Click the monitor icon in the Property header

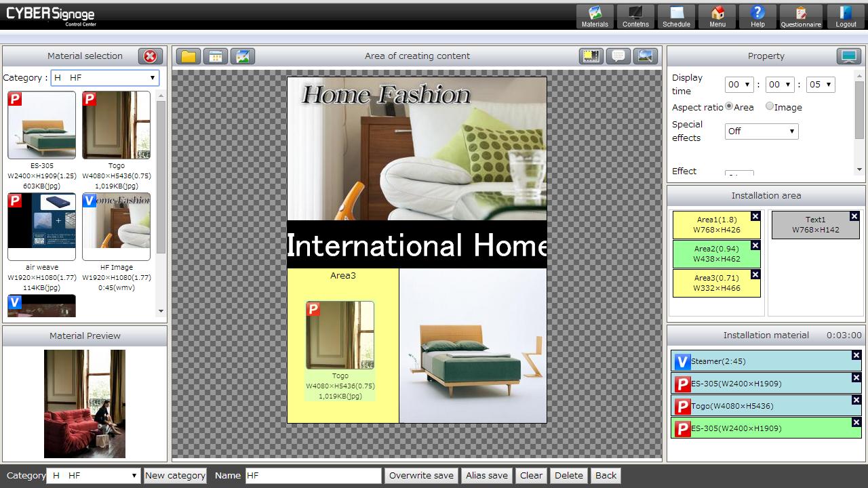(849, 56)
